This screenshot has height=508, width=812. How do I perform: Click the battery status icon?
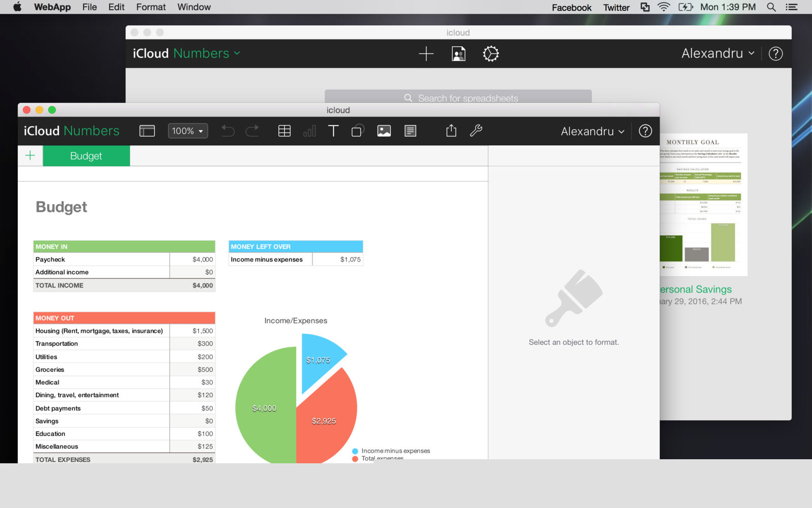point(686,7)
